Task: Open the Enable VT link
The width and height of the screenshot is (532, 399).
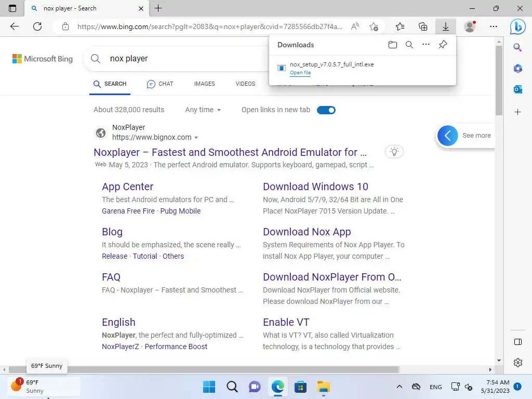Action: pos(286,322)
